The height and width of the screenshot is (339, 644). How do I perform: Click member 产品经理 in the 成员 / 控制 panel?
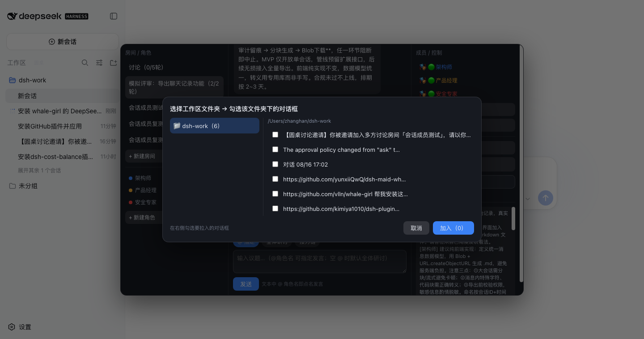(446, 81)
